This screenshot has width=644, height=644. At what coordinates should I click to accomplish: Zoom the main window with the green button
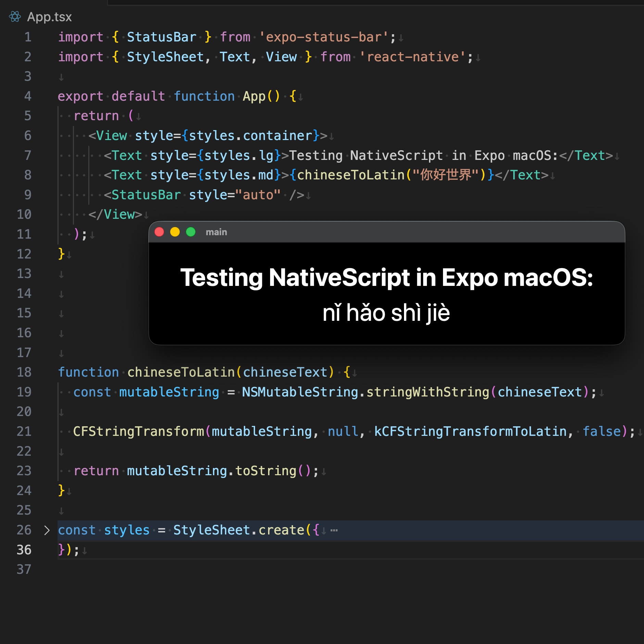(x=191, y=232)
